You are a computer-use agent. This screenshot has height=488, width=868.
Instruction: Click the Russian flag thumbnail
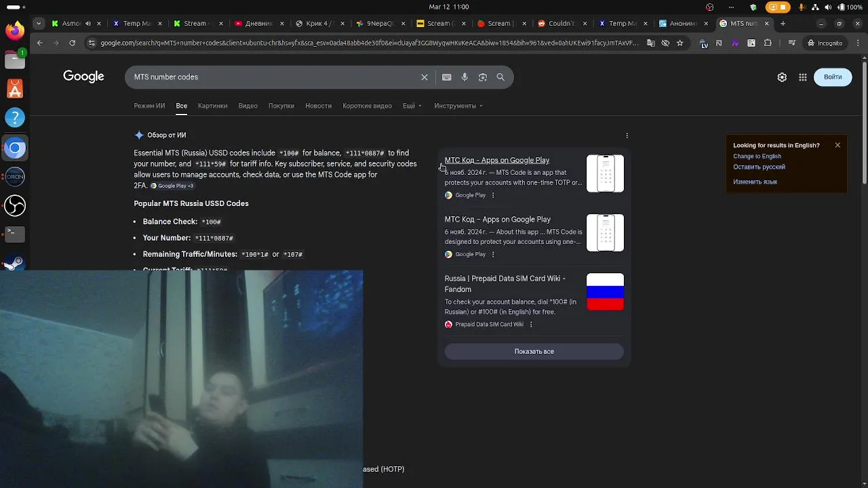click(x=605, y=291)
